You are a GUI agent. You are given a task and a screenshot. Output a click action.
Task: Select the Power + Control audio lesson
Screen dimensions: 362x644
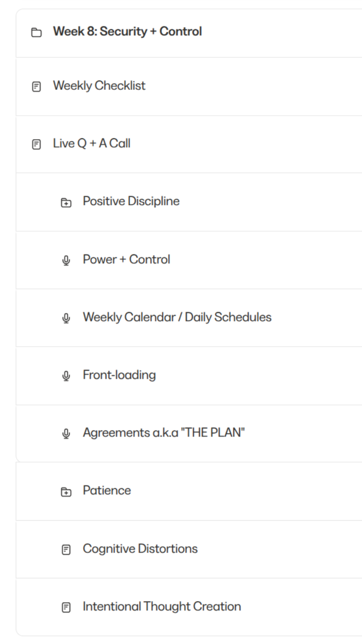tap(126, 259)
